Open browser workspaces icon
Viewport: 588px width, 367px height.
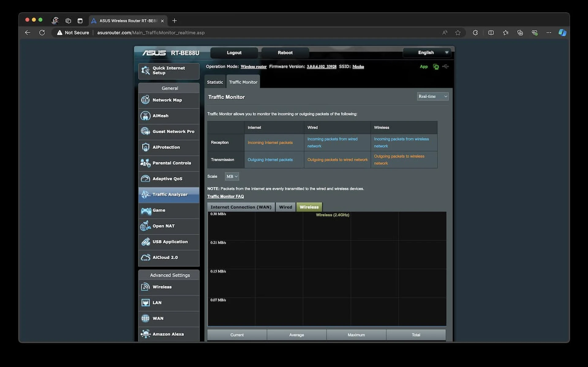coord(68,21)
